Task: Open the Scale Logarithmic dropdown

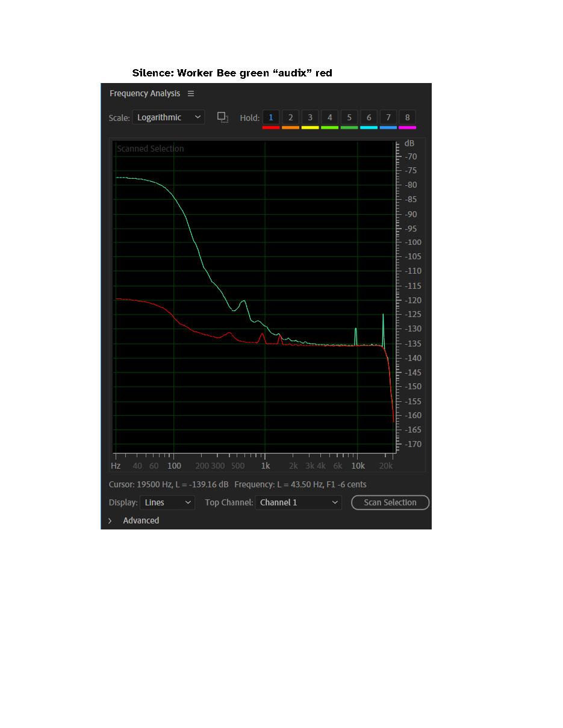Action: [x=169, y=117]
